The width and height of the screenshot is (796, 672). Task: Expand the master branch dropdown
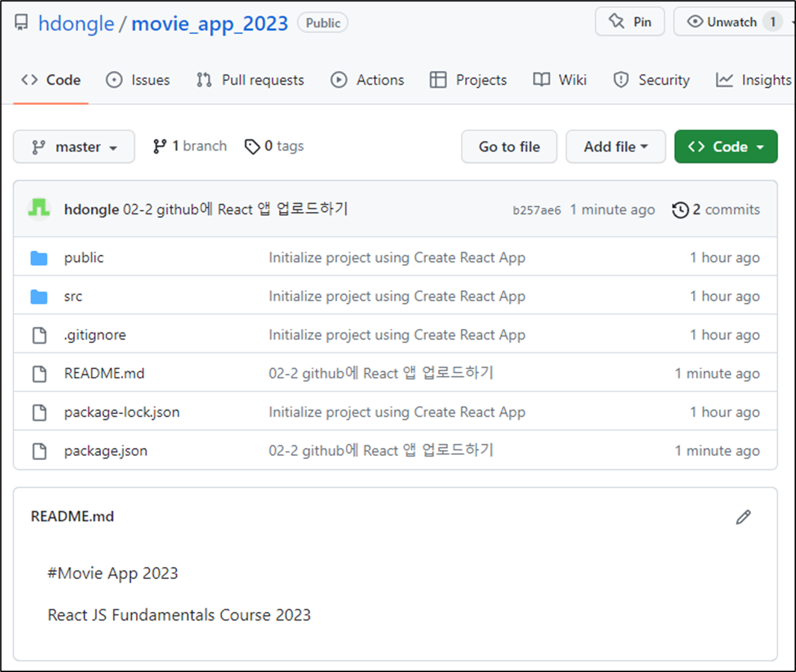tap(74, 146)
